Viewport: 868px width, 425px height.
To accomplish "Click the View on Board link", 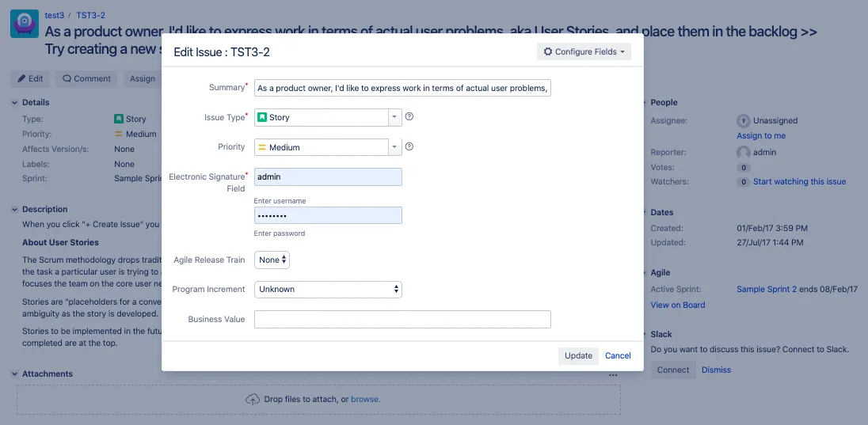I will pos(678,305).
